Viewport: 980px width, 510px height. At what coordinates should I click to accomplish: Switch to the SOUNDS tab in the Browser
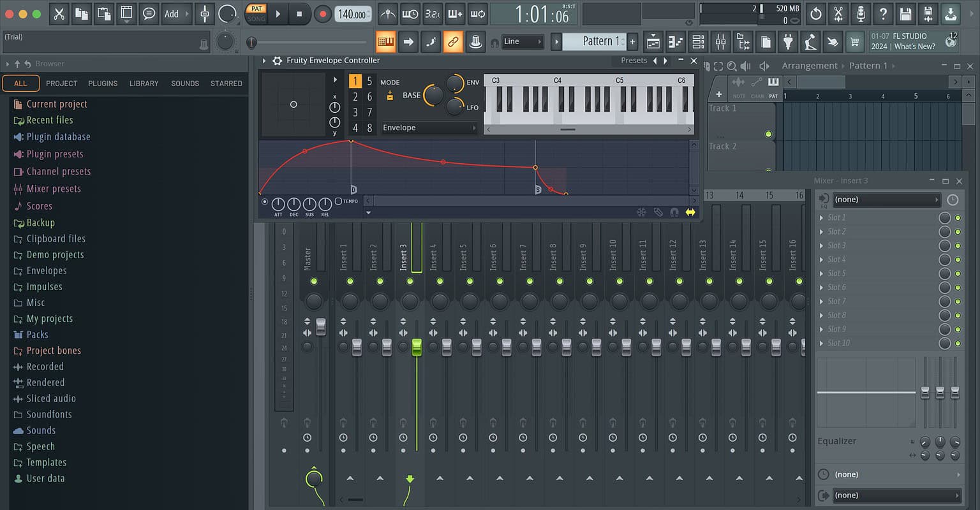pos(185,83)
